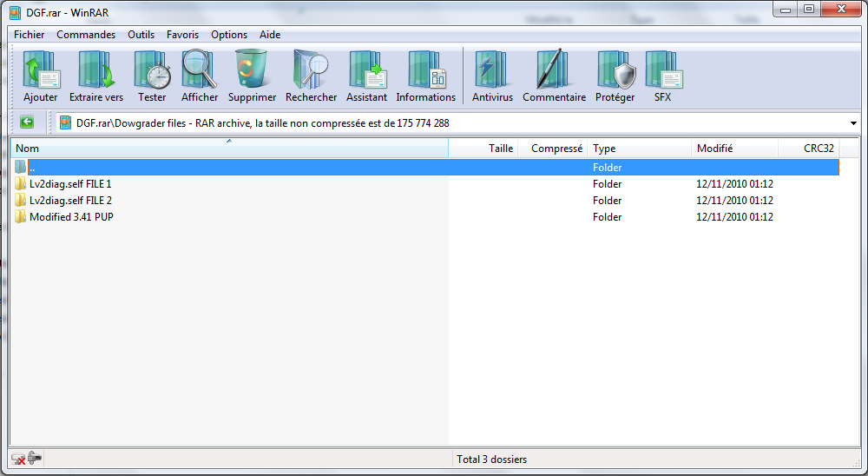Select the Lv2diag.self FILE 1 row name

(x=70, y=184)
